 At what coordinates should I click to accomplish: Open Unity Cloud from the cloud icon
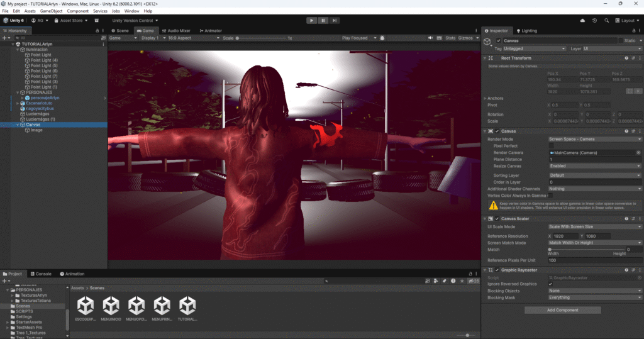582,20
